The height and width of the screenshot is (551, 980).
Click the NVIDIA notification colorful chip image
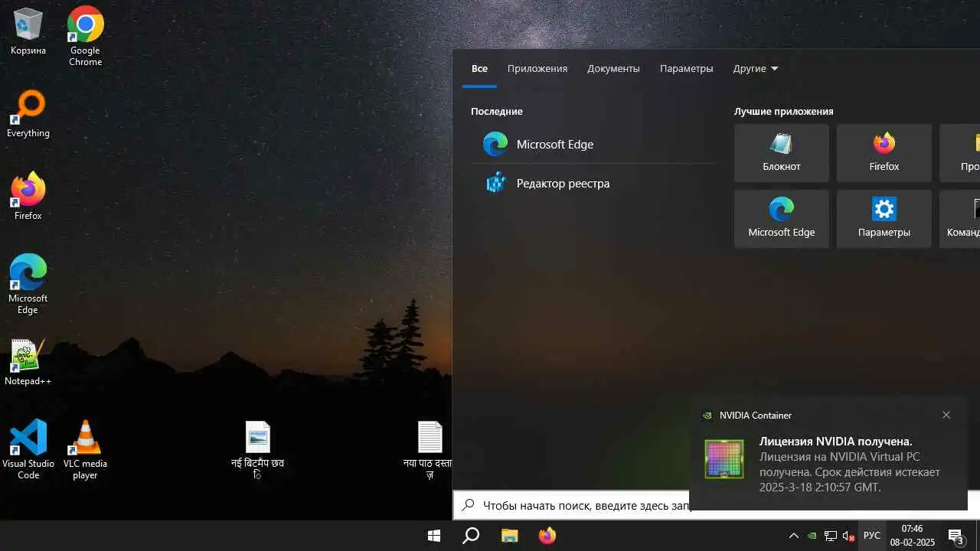724,459
